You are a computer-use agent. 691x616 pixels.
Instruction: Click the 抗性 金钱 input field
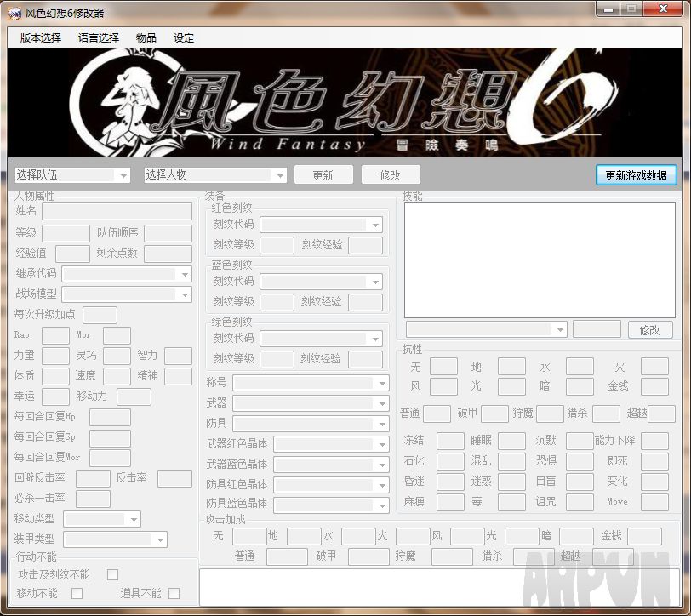tap(654, 386)
